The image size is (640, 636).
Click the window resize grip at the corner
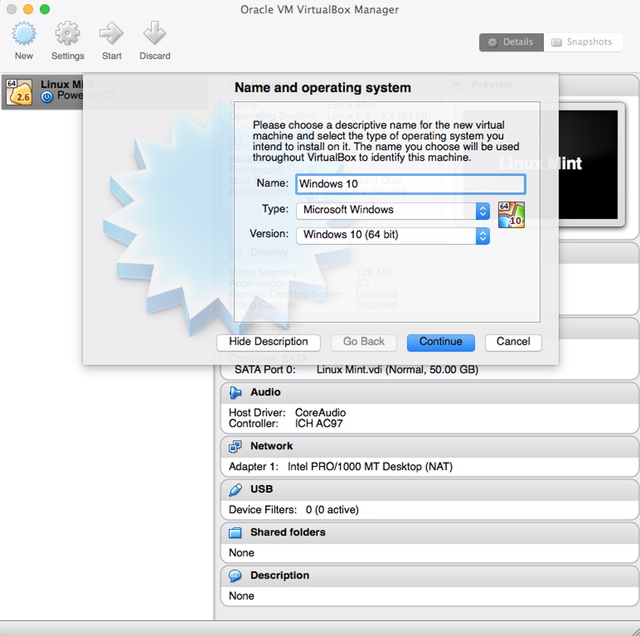click(x=634, y=630)
